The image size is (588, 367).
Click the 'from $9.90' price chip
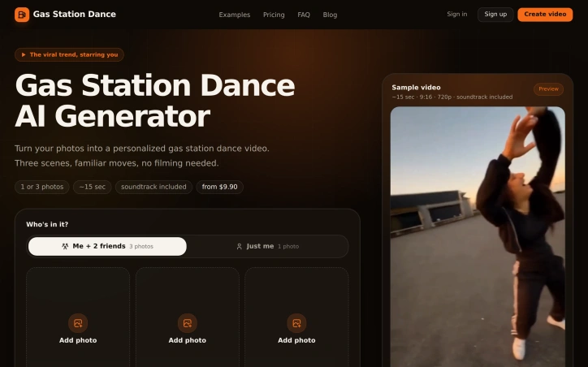[220, 187]
